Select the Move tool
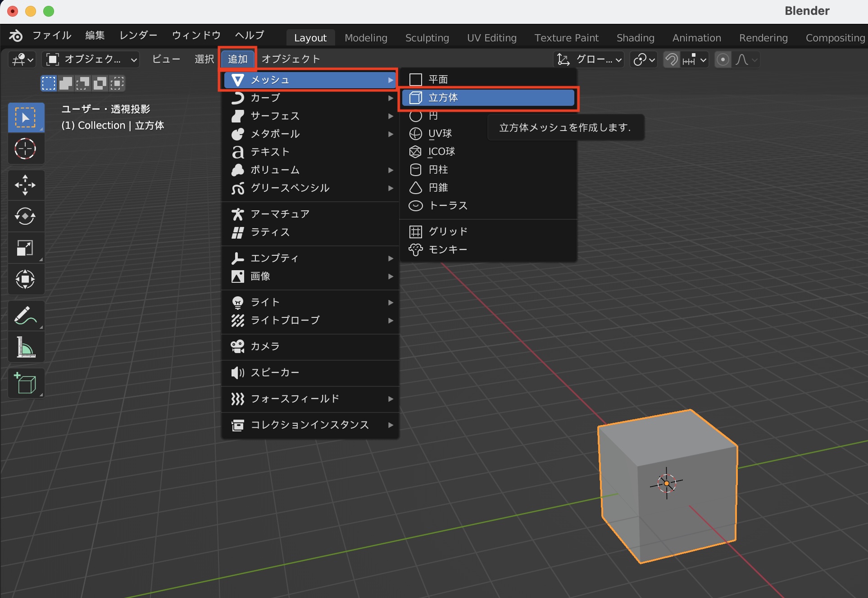The image size is (868, 598). coord(25,185)
